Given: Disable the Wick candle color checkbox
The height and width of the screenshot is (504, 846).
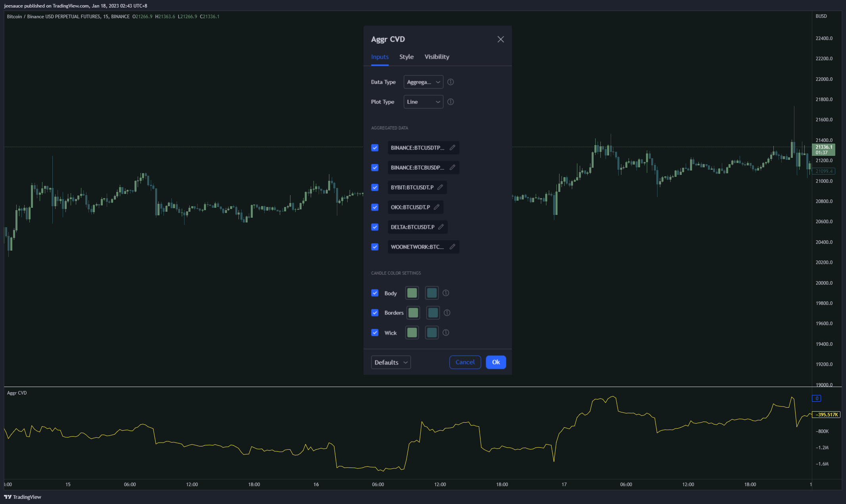Looking at the screenshot, I should (375, 333).
